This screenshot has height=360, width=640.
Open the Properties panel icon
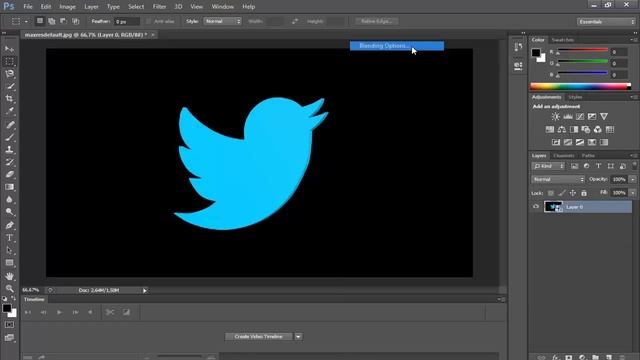tap(518, 65)
